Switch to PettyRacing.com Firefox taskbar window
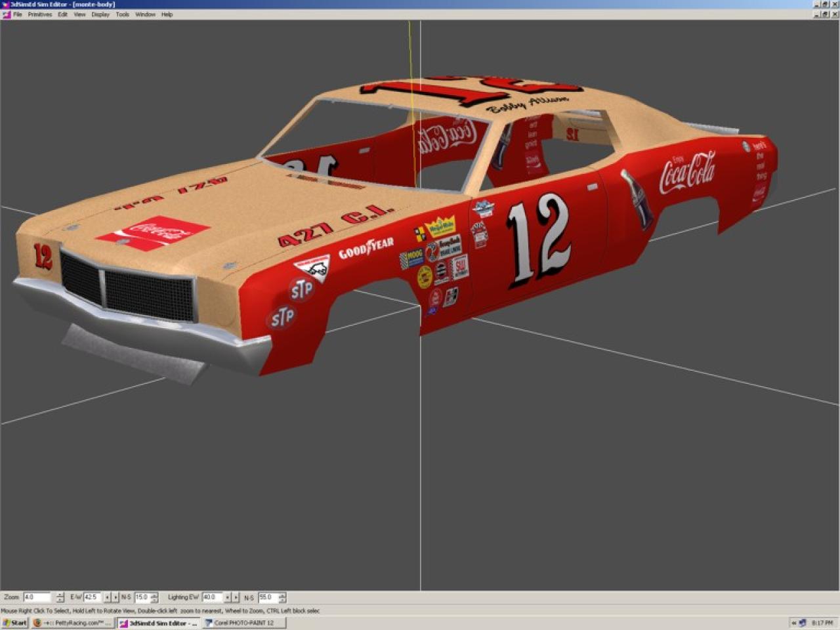This screenshot has width=840, height=630. point(73,623)
